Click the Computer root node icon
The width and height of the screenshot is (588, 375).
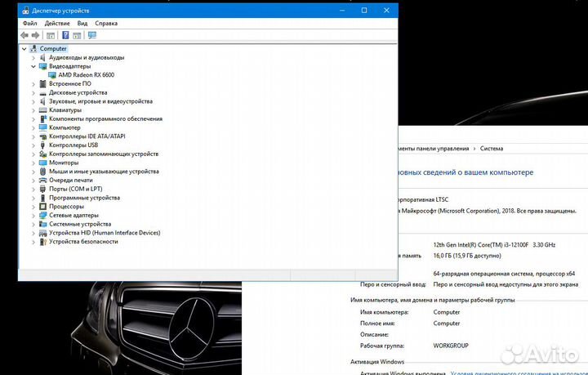[33, 49]
